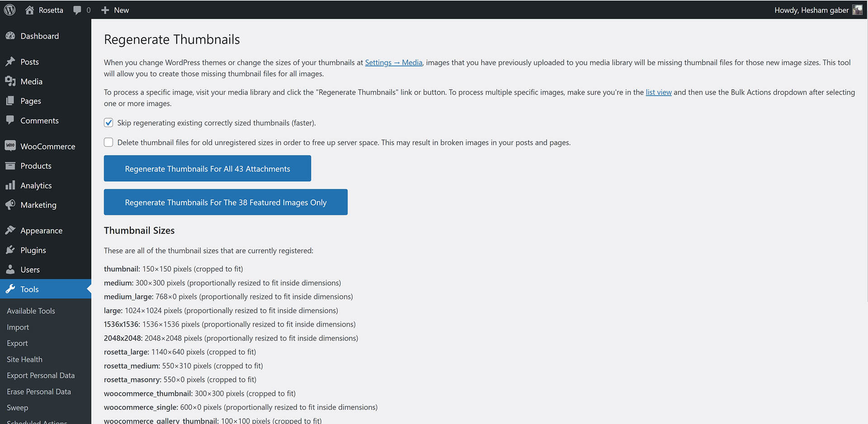Click the comments bubble icon in admin bar
This screenshot has width=868, height=424.
[77, 10]
